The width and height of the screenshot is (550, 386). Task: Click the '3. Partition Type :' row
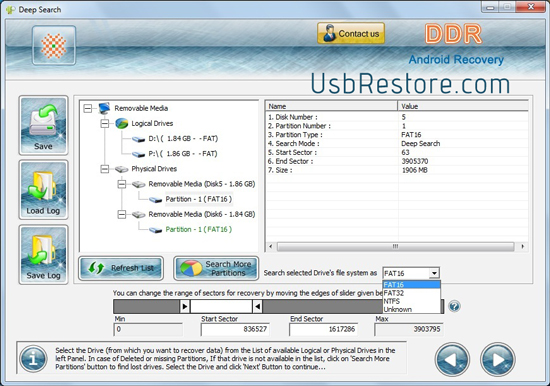pyautogui.click(x=397, y=135)
